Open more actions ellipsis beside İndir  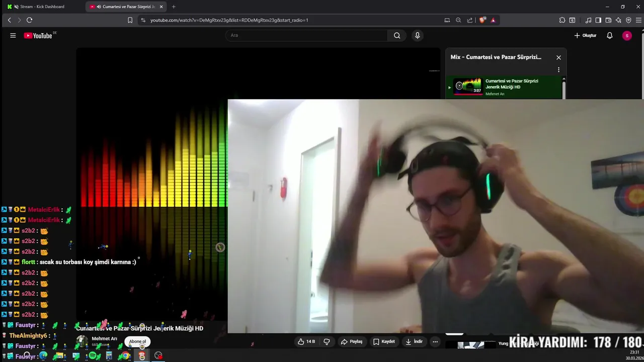pos(435,341)
